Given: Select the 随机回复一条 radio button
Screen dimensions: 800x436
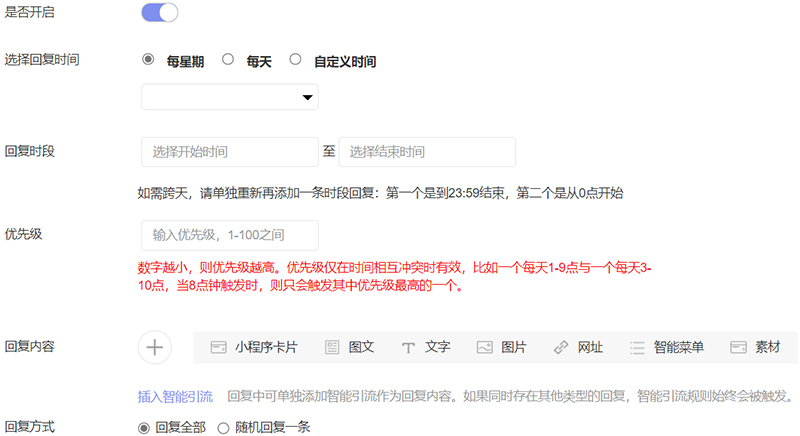Looking at the screenshot, I should (223, 428).
